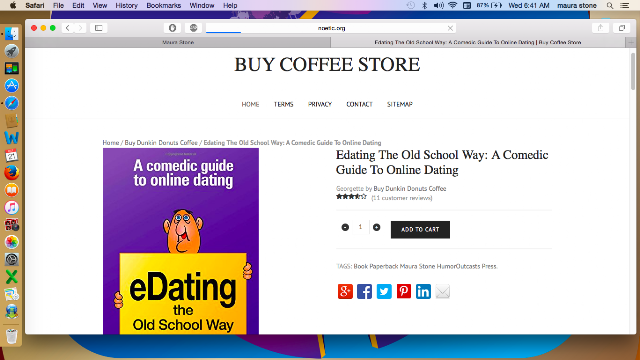Open Launchpad from the Dock
This screenshot has width=640, height=360.
tap(12, 51)
